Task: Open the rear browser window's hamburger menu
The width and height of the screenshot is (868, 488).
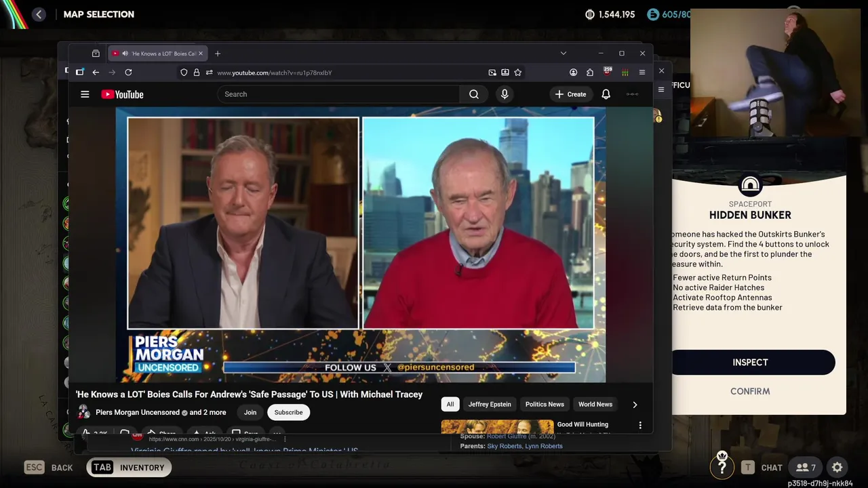Action: pos(661,89)
